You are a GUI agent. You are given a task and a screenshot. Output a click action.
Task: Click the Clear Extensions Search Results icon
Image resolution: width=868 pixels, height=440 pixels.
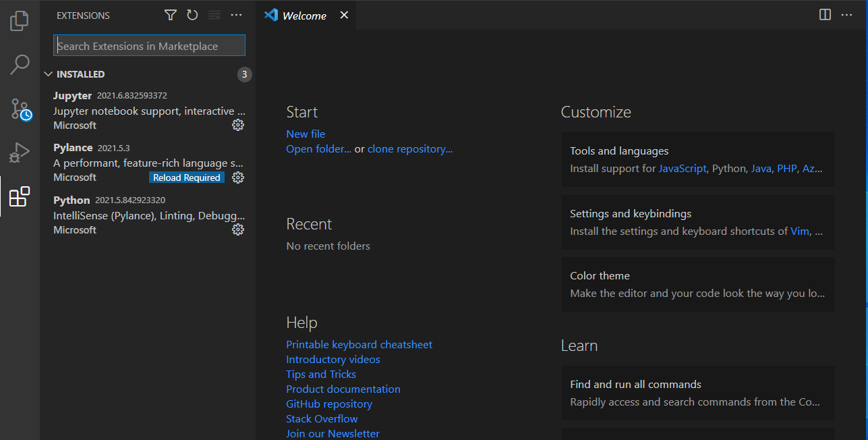214,15
